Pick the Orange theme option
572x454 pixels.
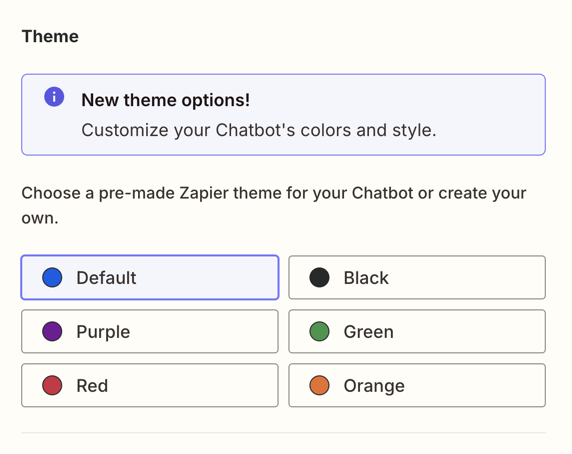click(x=417, y=385)
